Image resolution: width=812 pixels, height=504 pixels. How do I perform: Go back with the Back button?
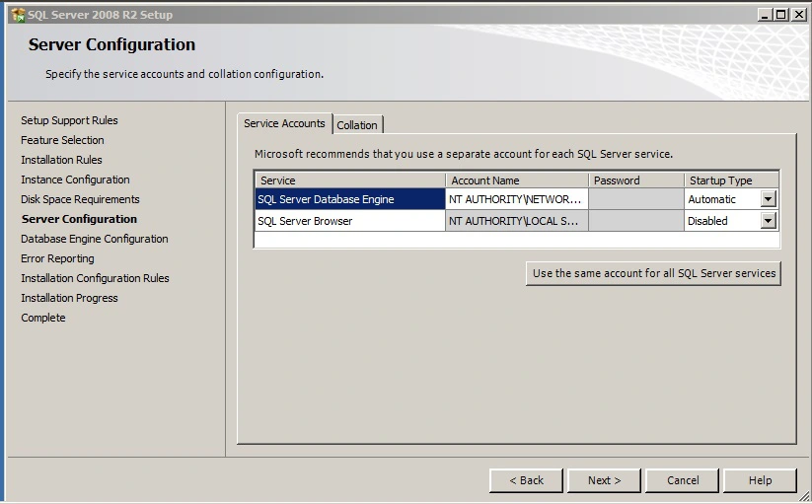tap(526, 480)
